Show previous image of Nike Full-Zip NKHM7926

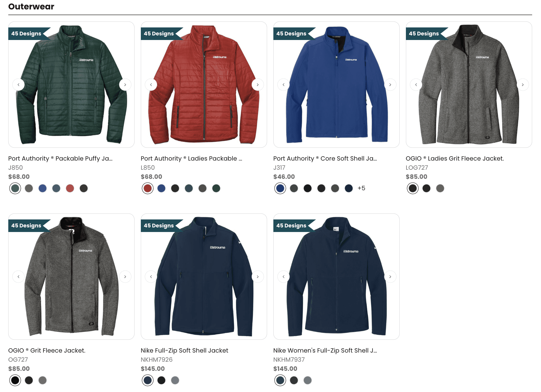tap(151, 277)
